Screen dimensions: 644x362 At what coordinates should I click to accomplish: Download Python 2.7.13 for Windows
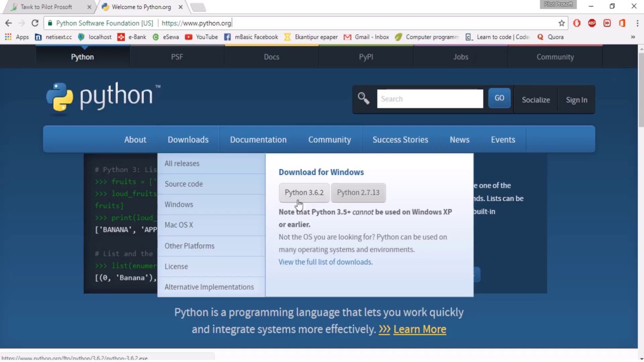click(358, 193)
